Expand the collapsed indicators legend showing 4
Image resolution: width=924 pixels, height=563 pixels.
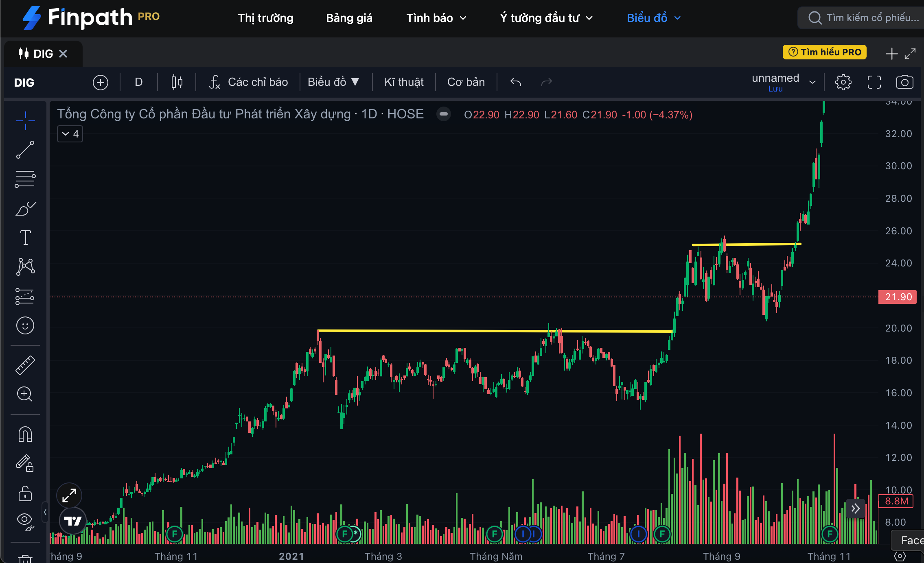click(70, 134)
